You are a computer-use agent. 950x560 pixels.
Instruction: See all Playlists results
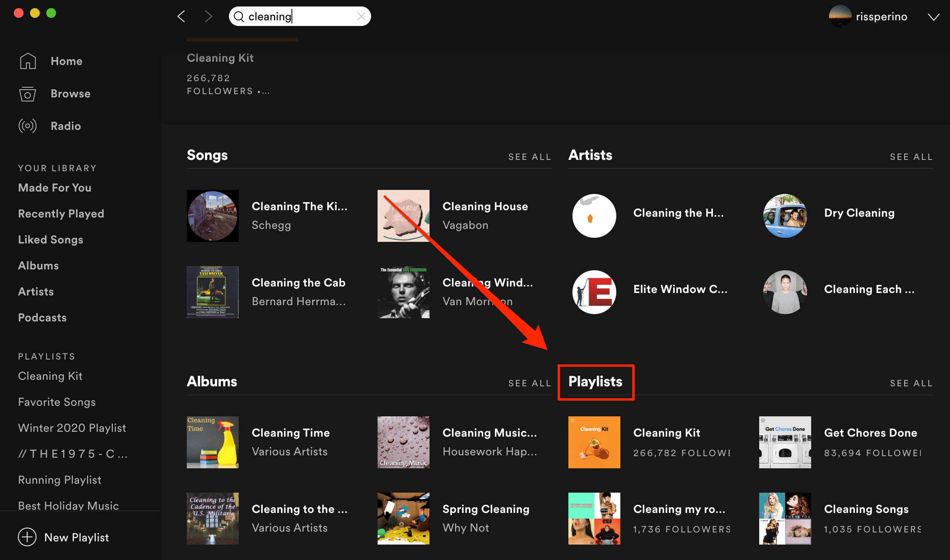911,383
